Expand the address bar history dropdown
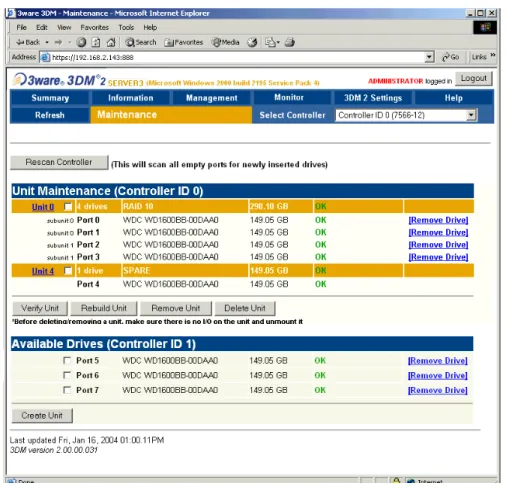Screen dimensions: 506x489 click(x=430, y=57)
